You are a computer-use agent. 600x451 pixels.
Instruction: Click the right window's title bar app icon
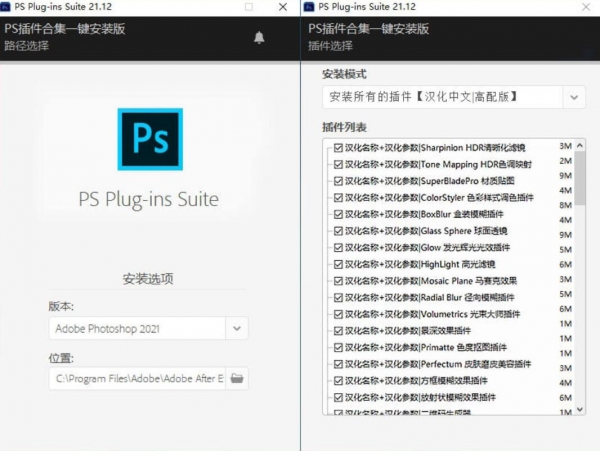[x=309, y=7]
